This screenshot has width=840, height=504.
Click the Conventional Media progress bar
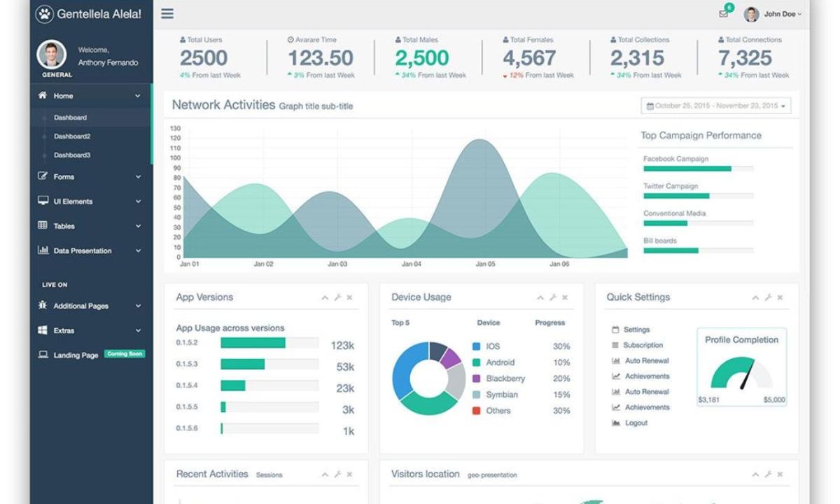[699, 223]
